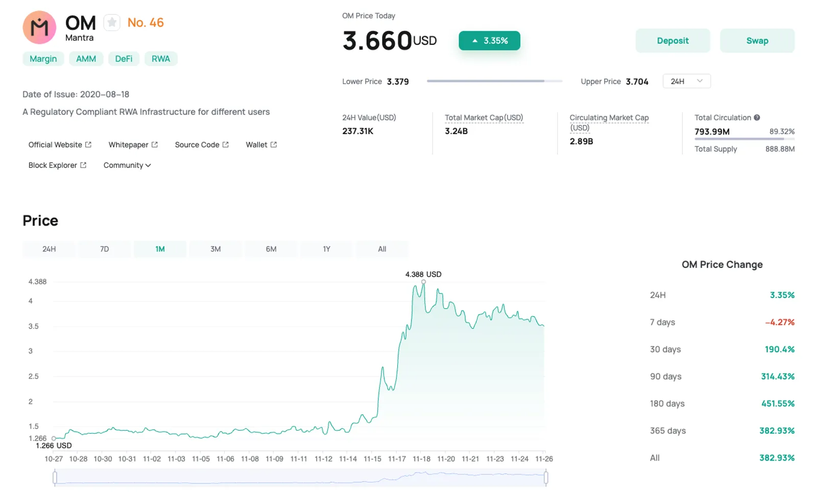The image size is (817, 504).
Task: Click the chart overview navigator strip
Action: pyautogui.click(x=300, y=477)
